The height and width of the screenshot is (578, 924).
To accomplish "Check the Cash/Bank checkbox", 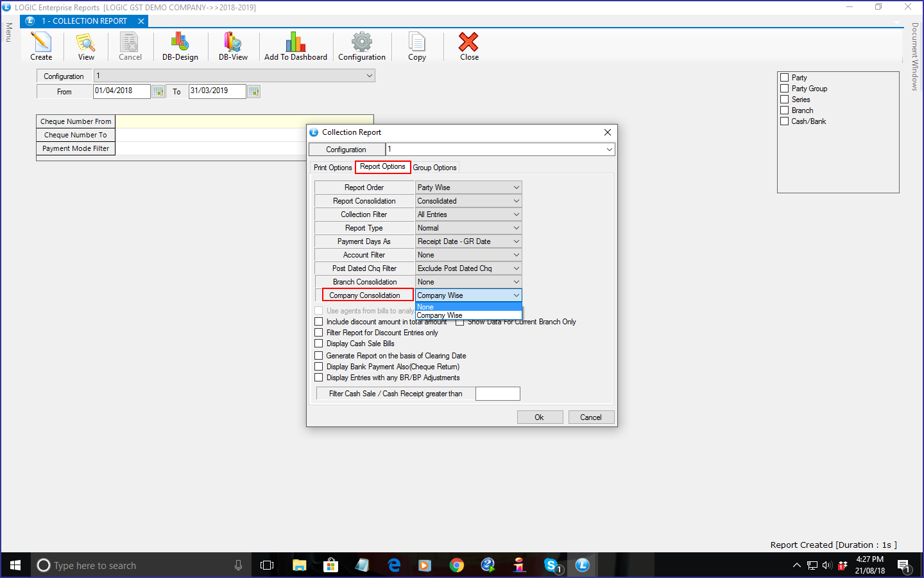I will coord(784,121).
